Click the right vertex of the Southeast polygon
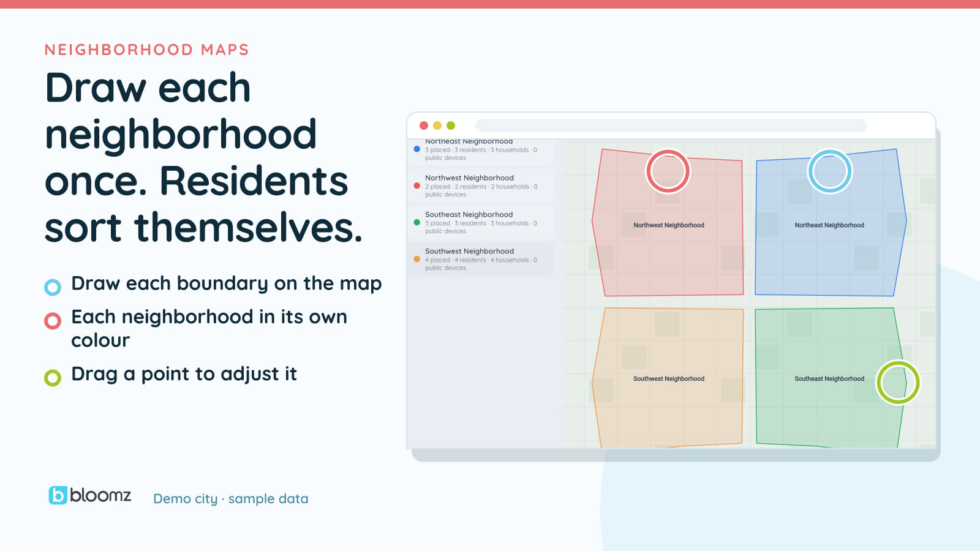This screenshot has height=551, width=980. [905, 383]
